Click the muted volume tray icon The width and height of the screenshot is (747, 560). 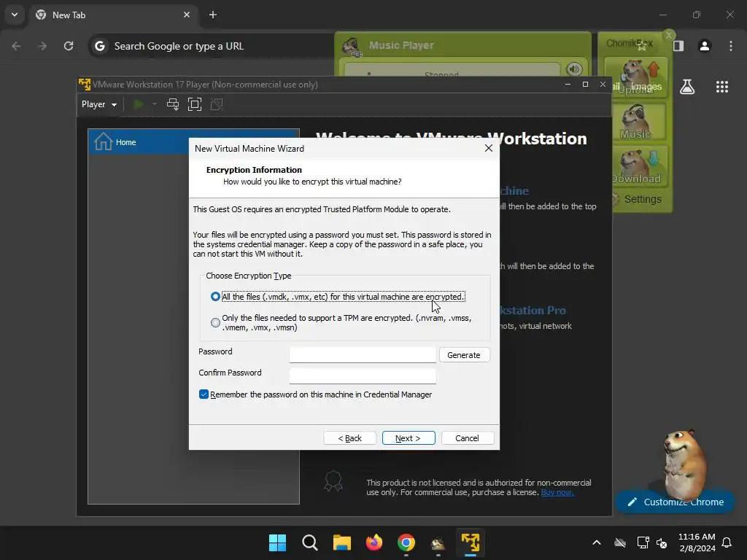662,542
